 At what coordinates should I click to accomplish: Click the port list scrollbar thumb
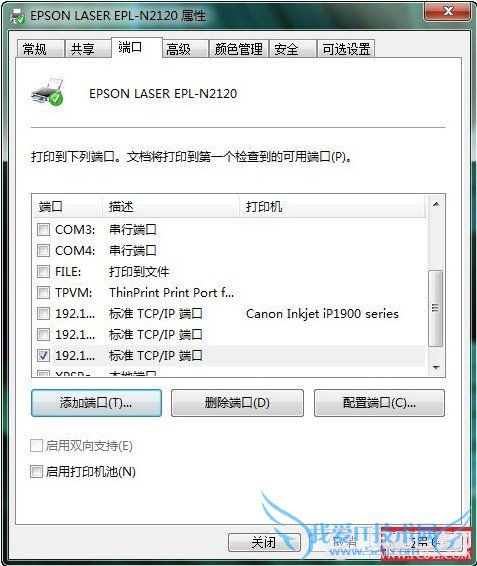(435, 308)
